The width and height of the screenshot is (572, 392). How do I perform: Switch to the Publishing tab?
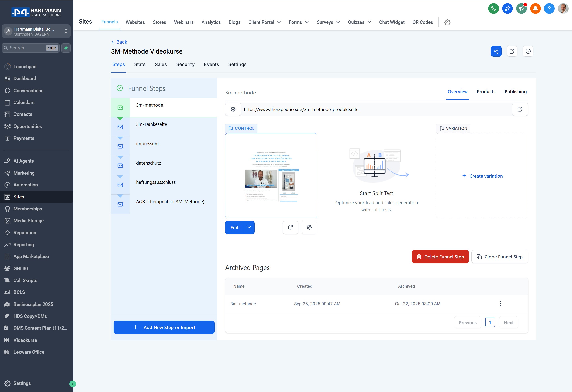click(515, 92)
